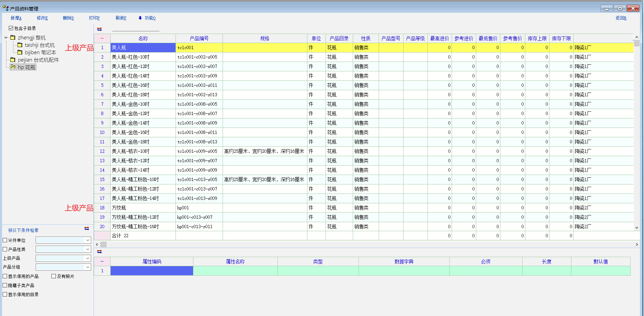Uncheck the 包含子目录 checkbox
This screenshot has width=644, height=316.
(11, 28)
